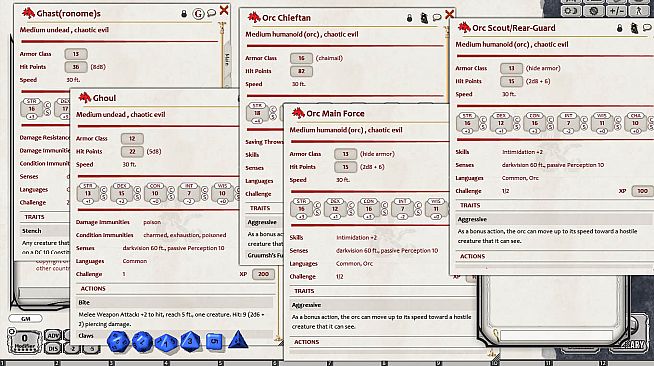Click the DEX score 15 on Ghoul sheet

[121, 193]
